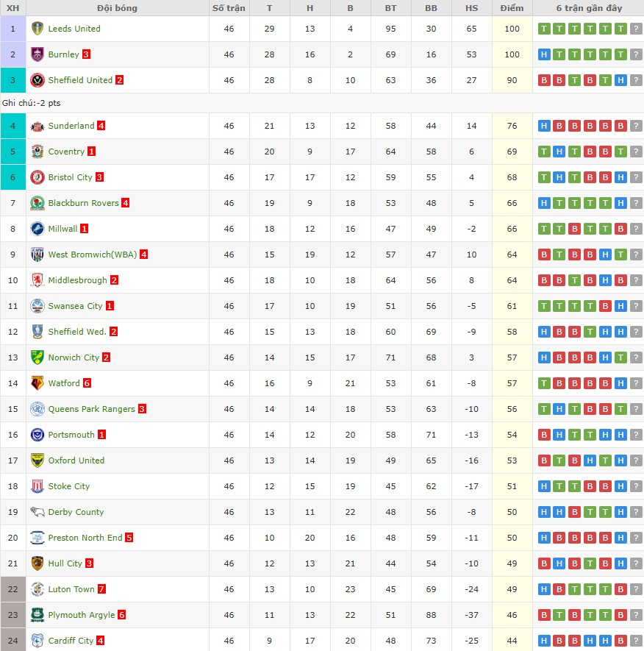Click the red 3 badge beside Burnley
644x651 pixels.
pos(86,54)
